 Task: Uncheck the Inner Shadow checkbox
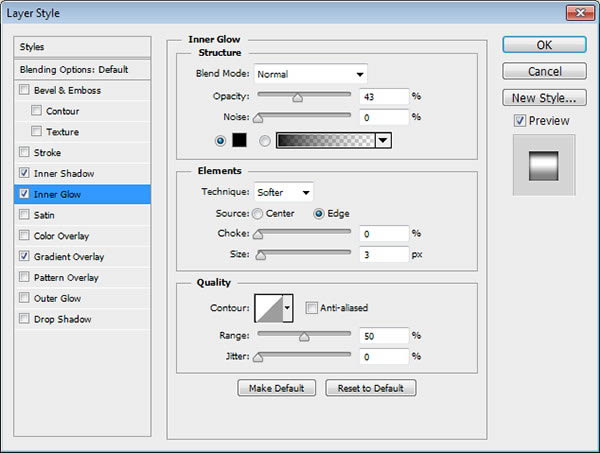click(x=24, y=173)
